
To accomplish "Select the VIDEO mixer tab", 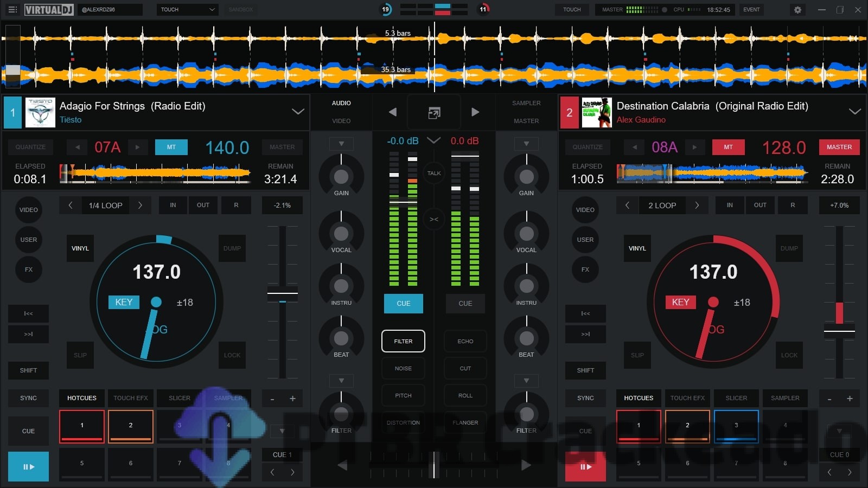I will [341, 121].
